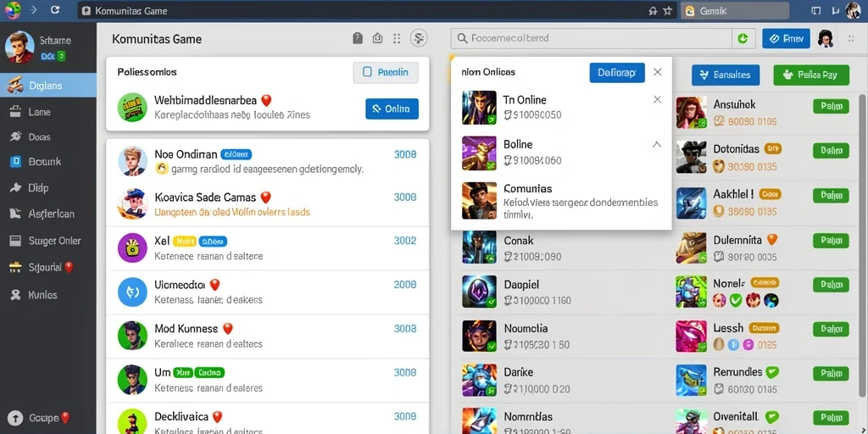The width and height of the screenshot is (868, 434).
Task: Click the Xel purple avatar icon
Action: (x=132, y=248)
